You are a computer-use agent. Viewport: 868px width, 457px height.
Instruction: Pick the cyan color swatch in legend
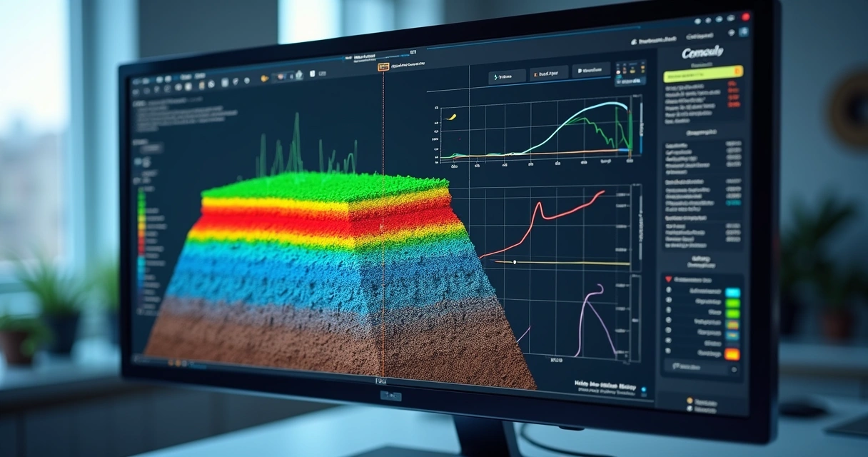coord(732,292)
